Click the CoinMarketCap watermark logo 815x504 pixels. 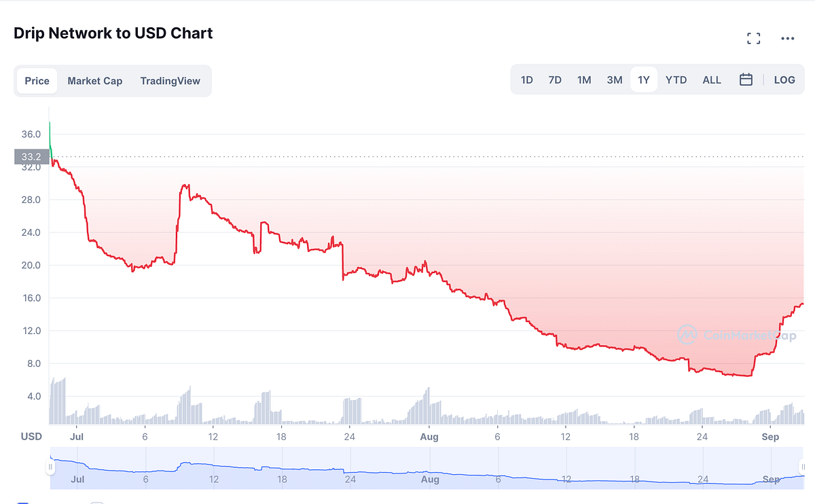[688, 334]
